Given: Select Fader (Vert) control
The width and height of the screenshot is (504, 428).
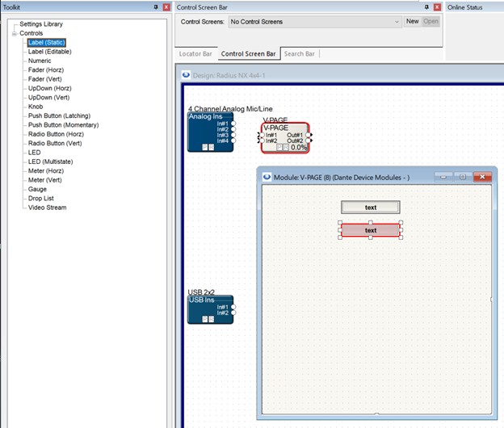Looking at the screenshot, I should coord(45,79).
